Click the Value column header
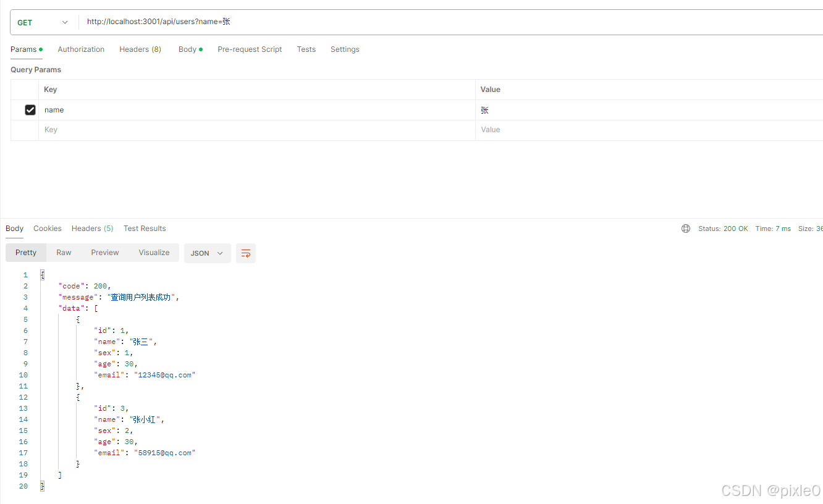 pyautogui.click(x=491, y=90)
